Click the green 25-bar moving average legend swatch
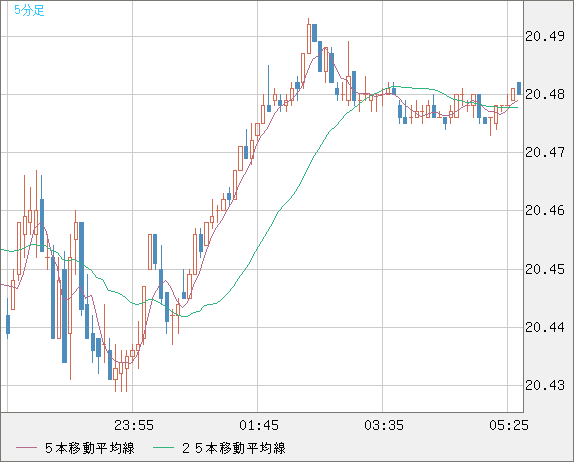The image size is (574, 462). tap(163, 448)
